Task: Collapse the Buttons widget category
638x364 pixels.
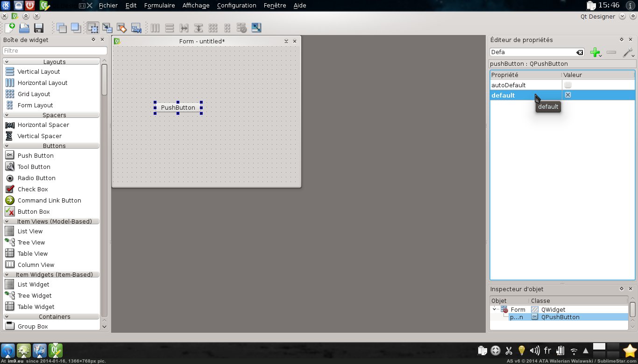Action: 7,146
